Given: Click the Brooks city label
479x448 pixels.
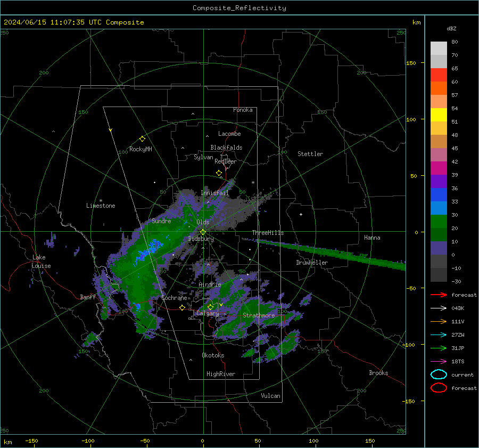Looking at the screenshot, I should (378, 373).
